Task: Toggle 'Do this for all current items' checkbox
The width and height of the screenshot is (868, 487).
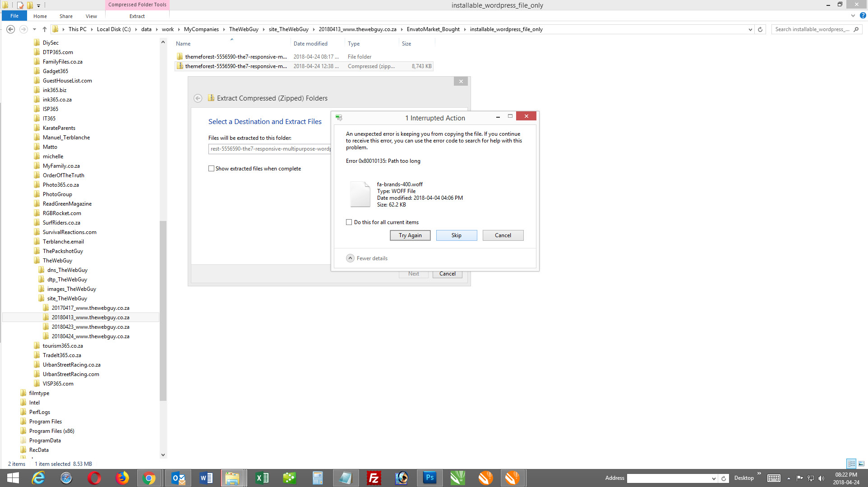Action: coord(349,222)
